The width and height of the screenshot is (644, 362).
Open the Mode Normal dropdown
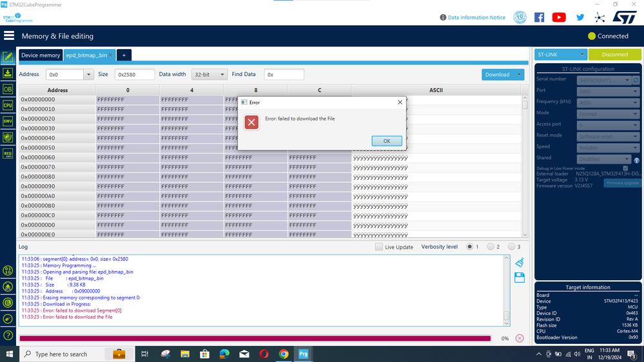pyautogui.click(x=607, y=114)
